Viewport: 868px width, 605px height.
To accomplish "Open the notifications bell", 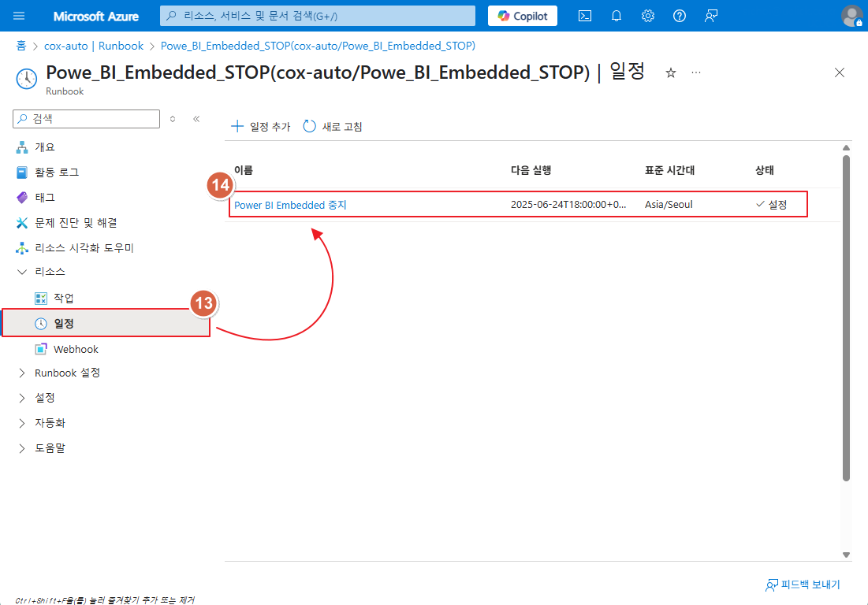I will 617,16.
